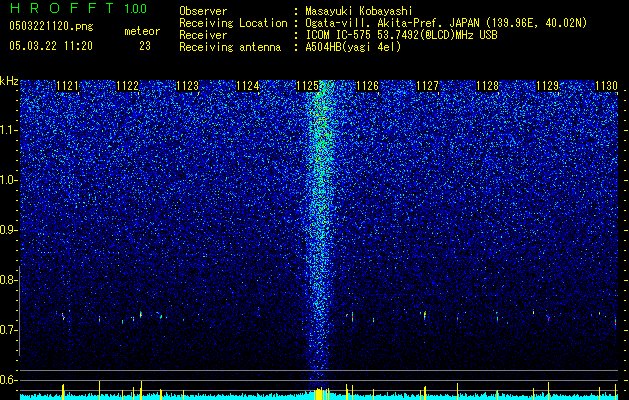Viewport: 629px width, 400px height.
Task: Click the 'Observer' field label
Action: pos(203,12)
